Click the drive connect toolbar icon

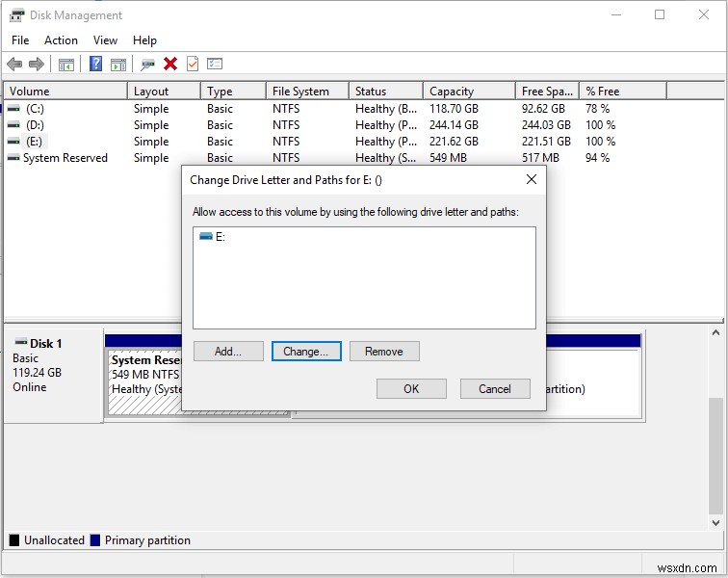(147, 65)
